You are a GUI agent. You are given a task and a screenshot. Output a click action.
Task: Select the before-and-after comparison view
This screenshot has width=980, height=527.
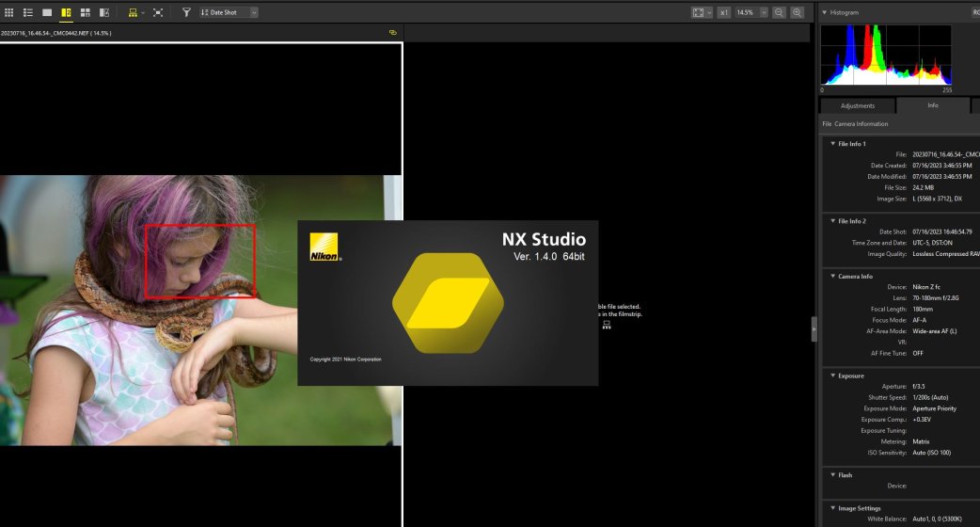tap(104, 12)
